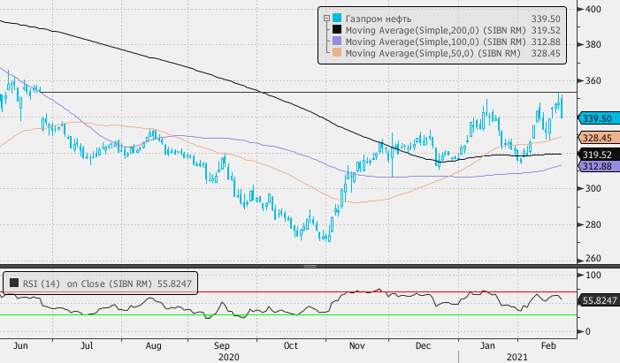Click the 55.8247 RSI value tag
This screenshot has width=620, height=363.
click(x=599, y=301)
